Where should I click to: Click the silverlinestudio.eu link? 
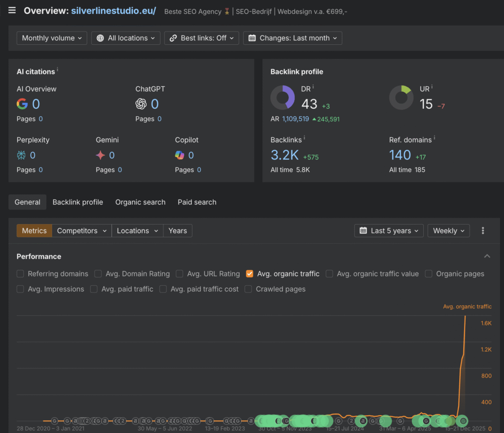tap(113, 11)
